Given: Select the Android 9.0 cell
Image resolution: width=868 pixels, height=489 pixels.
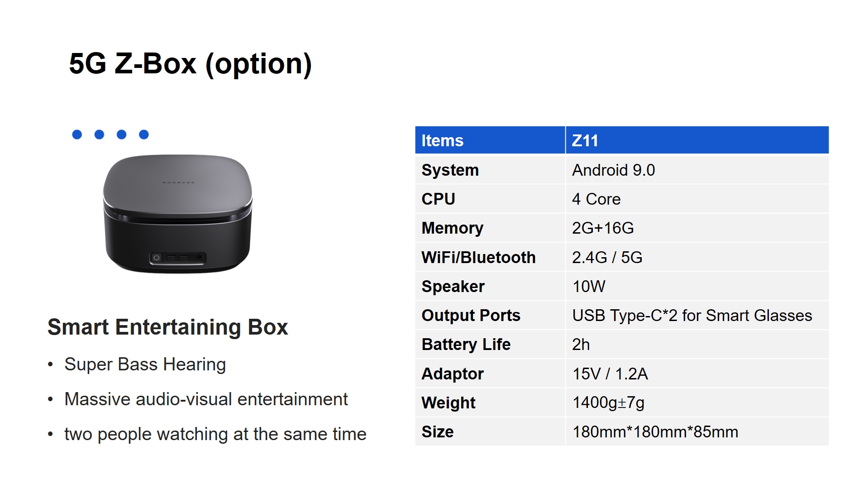Looking at the screenshot, I should (697, 170).
